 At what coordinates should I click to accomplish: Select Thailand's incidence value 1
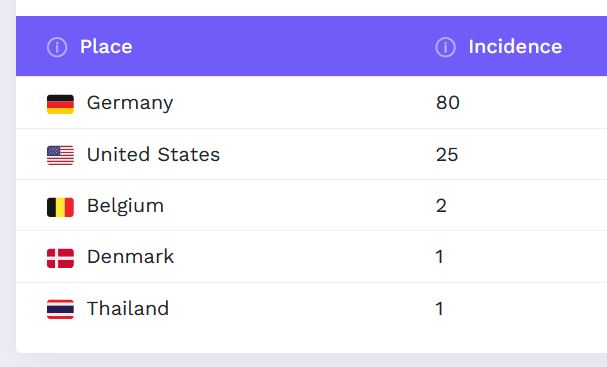[x=439, y=309]
